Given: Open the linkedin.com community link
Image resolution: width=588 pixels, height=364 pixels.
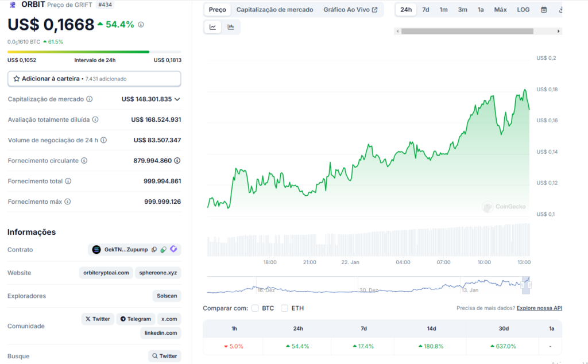Looking at the screenshot, I should 161,333.
